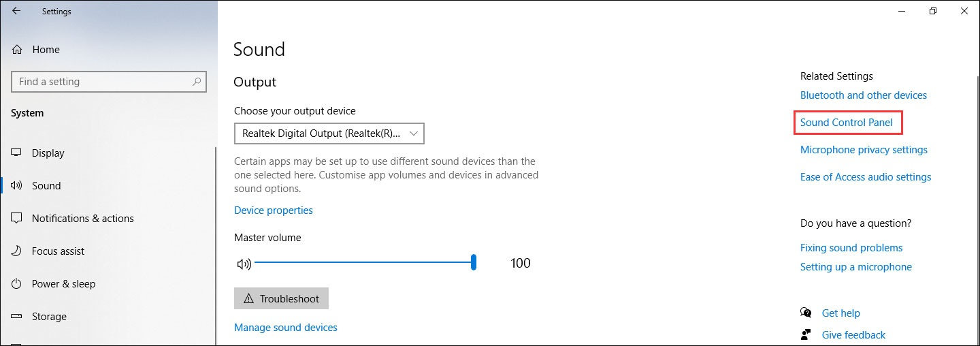Open Focus assist settings page
Image resolution: width=980 pixels, height=346 pixels.
58,251
